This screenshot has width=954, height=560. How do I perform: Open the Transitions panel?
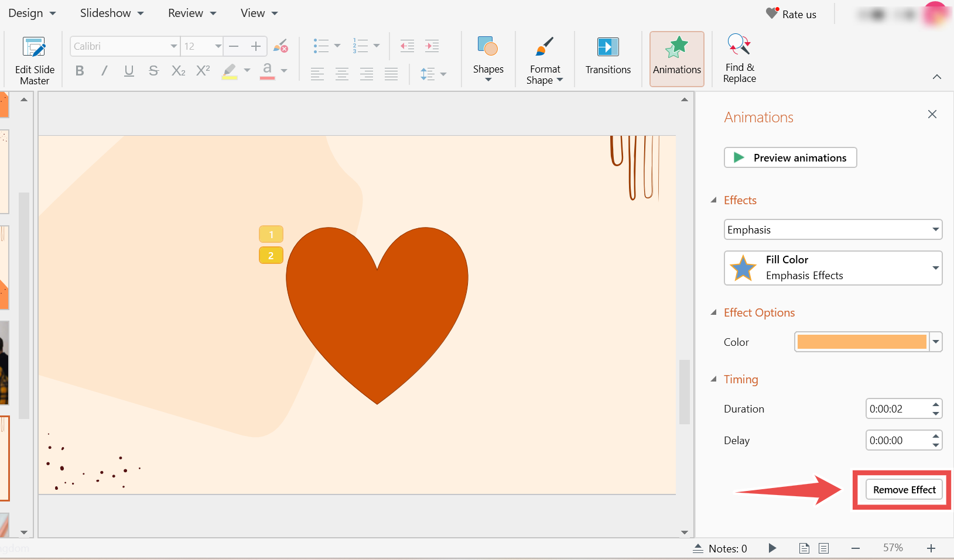[x=607, y=57]
